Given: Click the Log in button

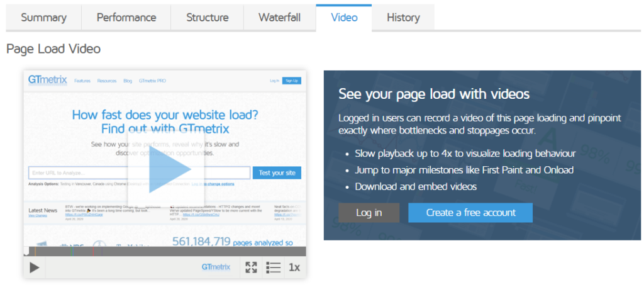Looking at the screenshot, I should (369, 213).
